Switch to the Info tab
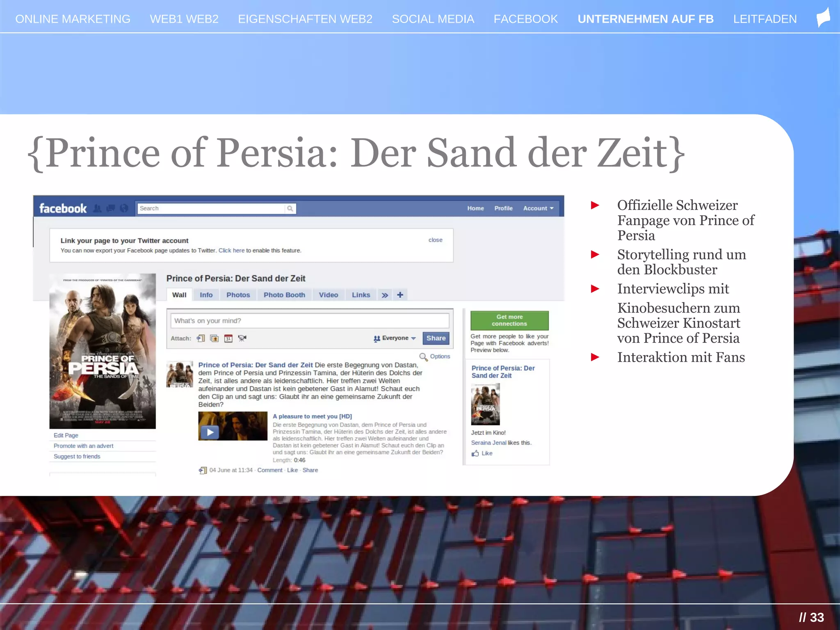Viewport: 840px width, 630px height. point(206,295)
